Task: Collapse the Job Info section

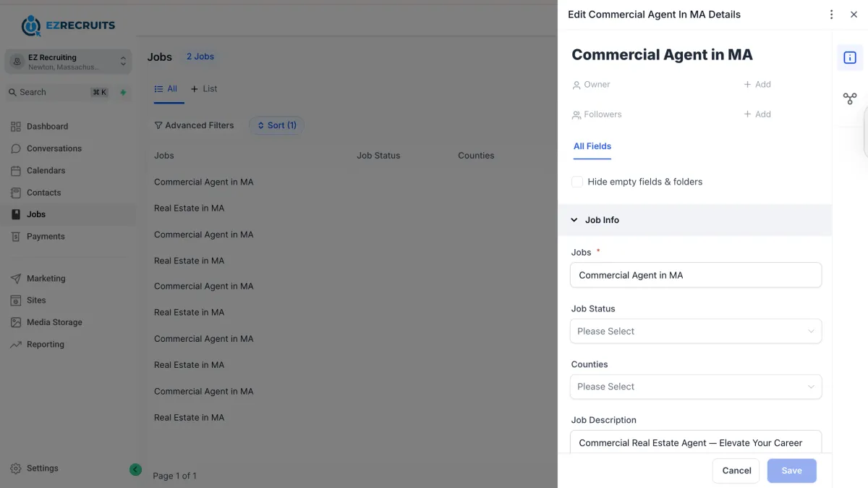Action: click(574, 220)
